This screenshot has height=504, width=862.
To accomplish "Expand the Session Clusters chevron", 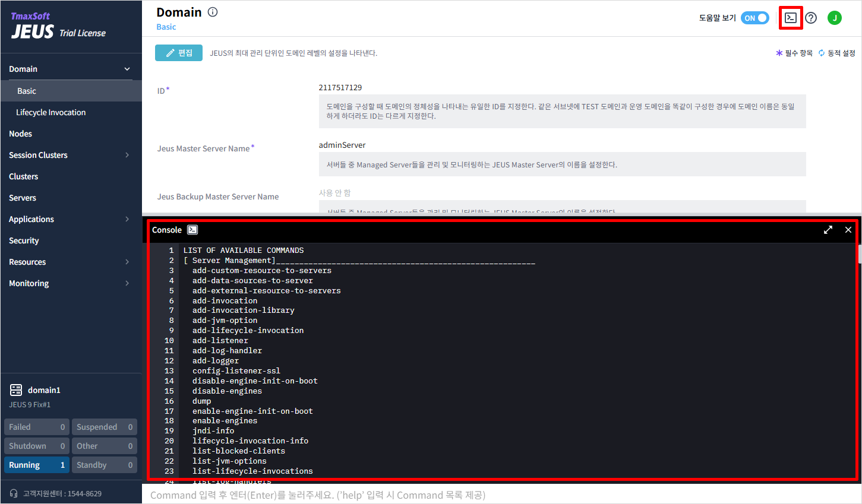I will (x=127, y=155).
